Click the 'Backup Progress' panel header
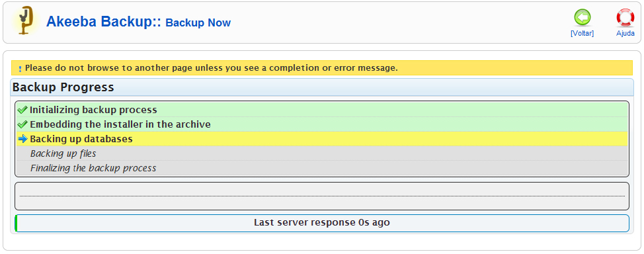 point(322,87)
